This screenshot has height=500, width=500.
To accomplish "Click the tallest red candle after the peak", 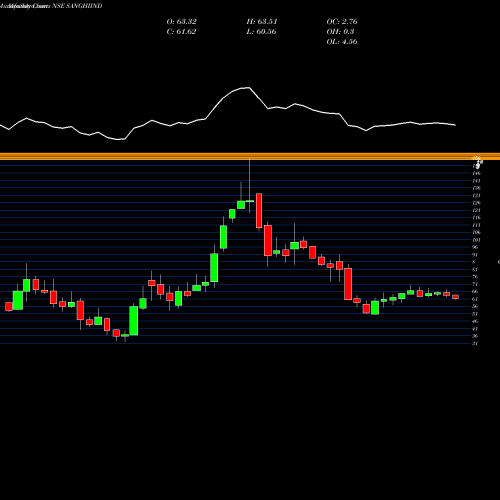I will coord(259,211).
